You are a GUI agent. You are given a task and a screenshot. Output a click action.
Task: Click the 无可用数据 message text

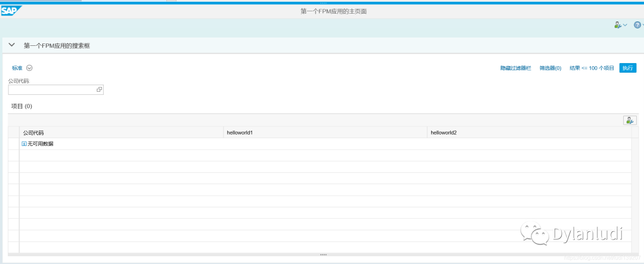tap(41, 144)
